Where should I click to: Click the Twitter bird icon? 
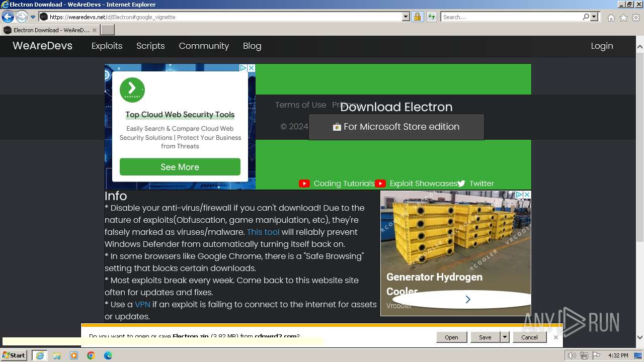click(x=461, y=184)
